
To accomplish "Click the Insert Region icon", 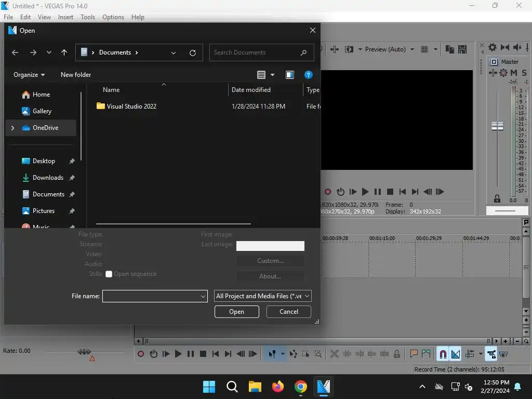I will (426, 354).
